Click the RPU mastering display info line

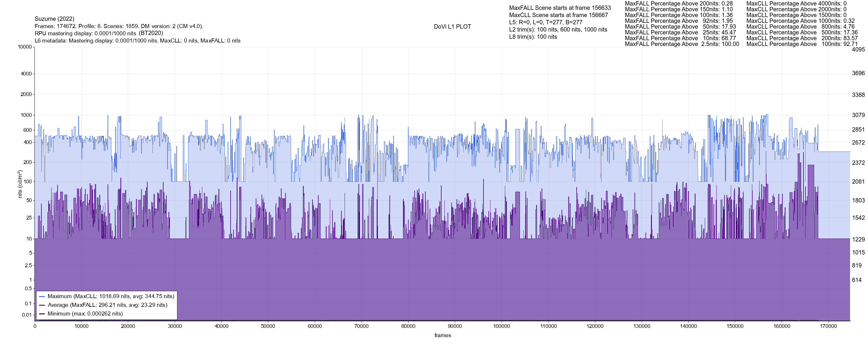tap(99, 33)
